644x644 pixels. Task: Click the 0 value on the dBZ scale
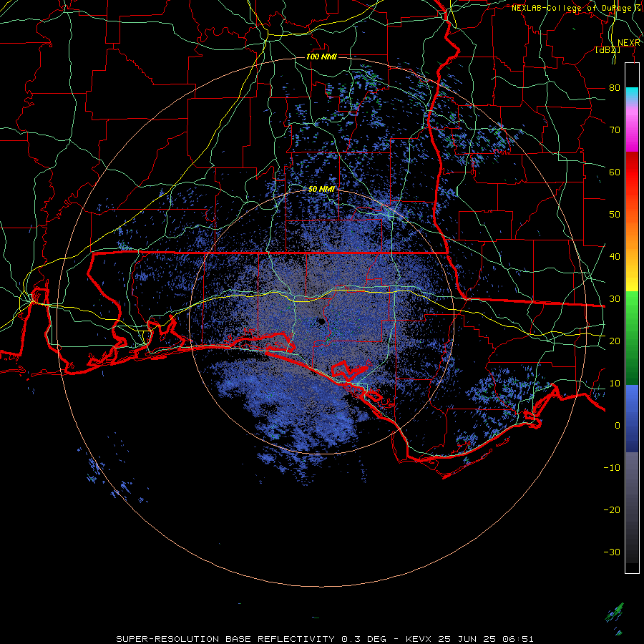coord(617,426)
